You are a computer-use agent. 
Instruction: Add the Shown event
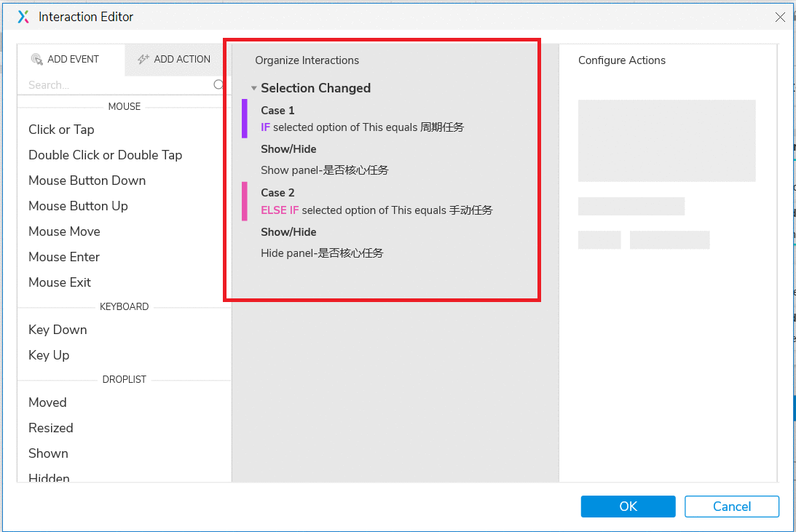point(48,453)
